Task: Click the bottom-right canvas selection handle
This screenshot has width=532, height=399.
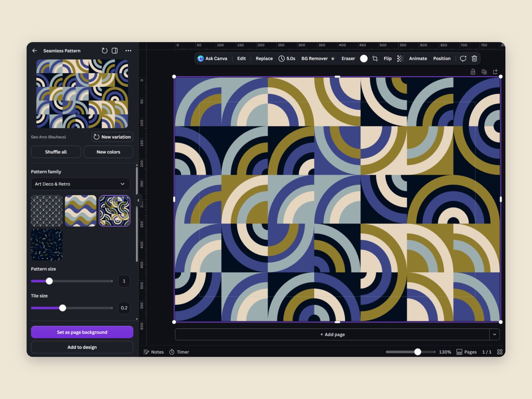Action: coord(501,322)
